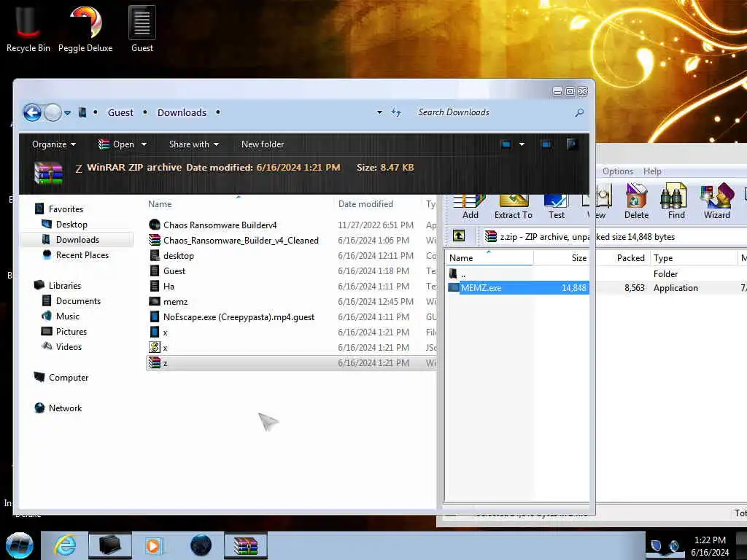Open the Share with menu
Image resolution: width=747 pixels, height=560 pixels.
(x=194, y=144)
